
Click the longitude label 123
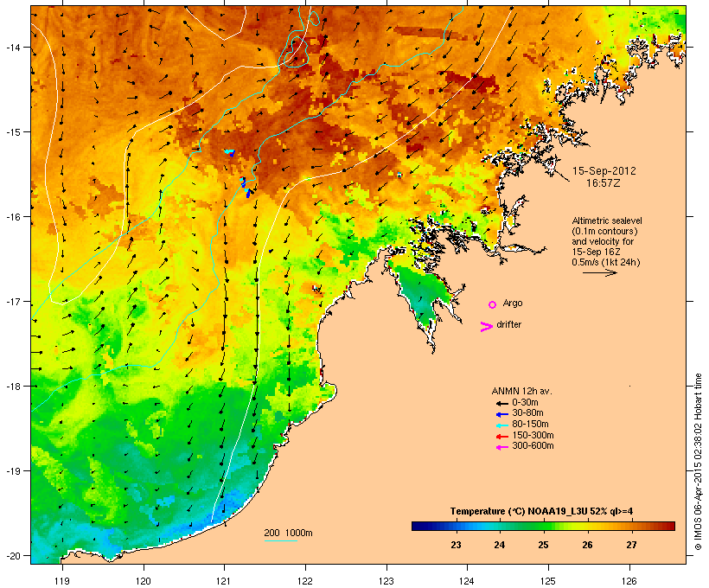(386, 581)
